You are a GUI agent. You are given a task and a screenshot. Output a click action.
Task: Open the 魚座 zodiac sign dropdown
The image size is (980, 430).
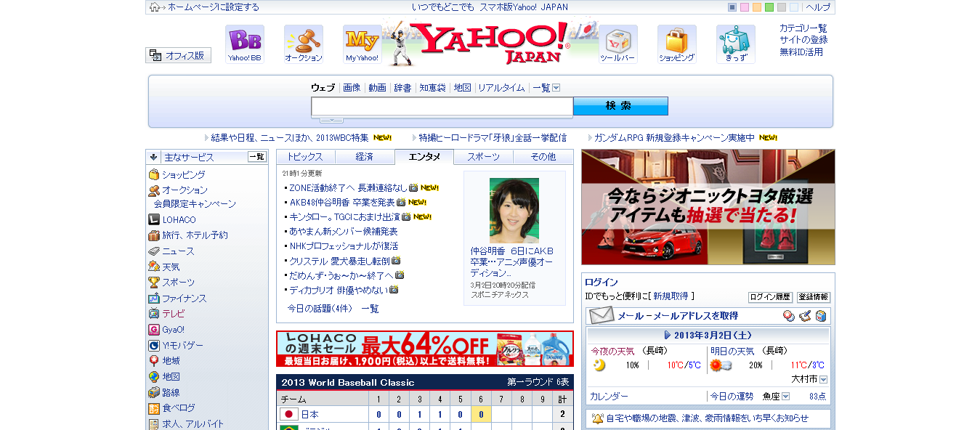(785, 397)
